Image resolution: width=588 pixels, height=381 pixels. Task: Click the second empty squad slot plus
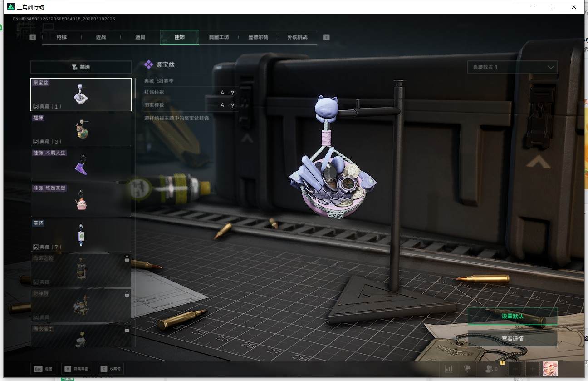pyautogui.click(x=532, y=369)
